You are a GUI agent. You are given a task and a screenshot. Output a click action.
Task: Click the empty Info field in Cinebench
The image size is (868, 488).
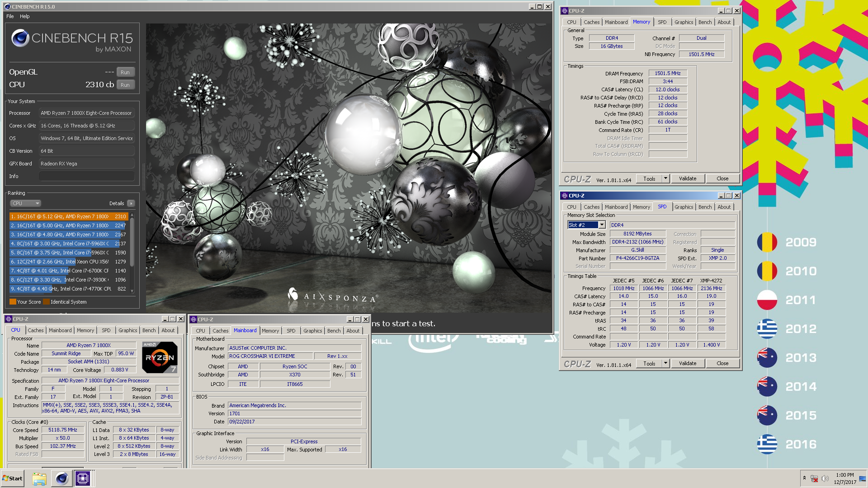87,177
